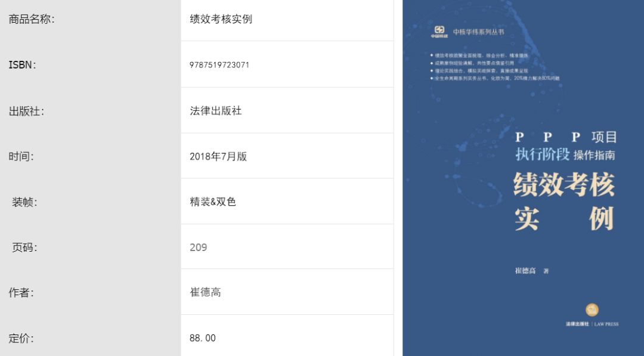Click the Law Press emblem on cover

(592, 309)
